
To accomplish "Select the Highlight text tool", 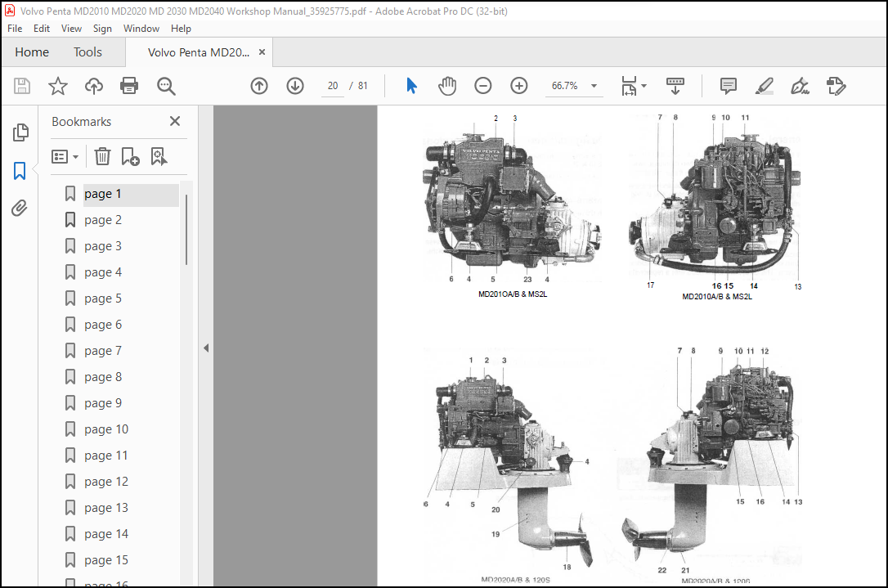I will [x=765, y=86].
